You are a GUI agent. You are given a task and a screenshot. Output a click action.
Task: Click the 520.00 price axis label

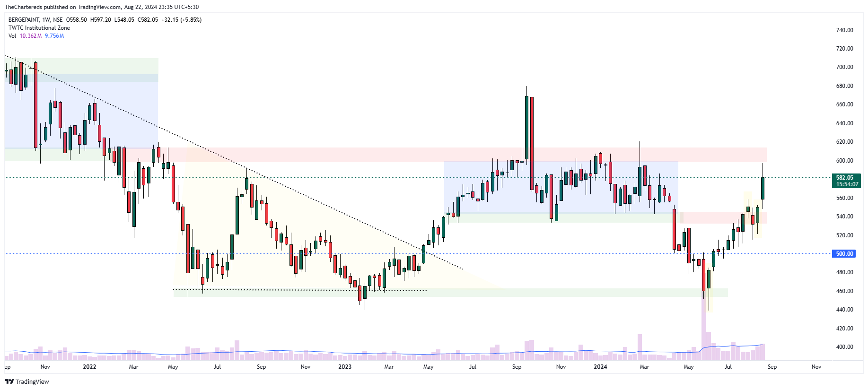pyautogui.click(x=844, y=235)
